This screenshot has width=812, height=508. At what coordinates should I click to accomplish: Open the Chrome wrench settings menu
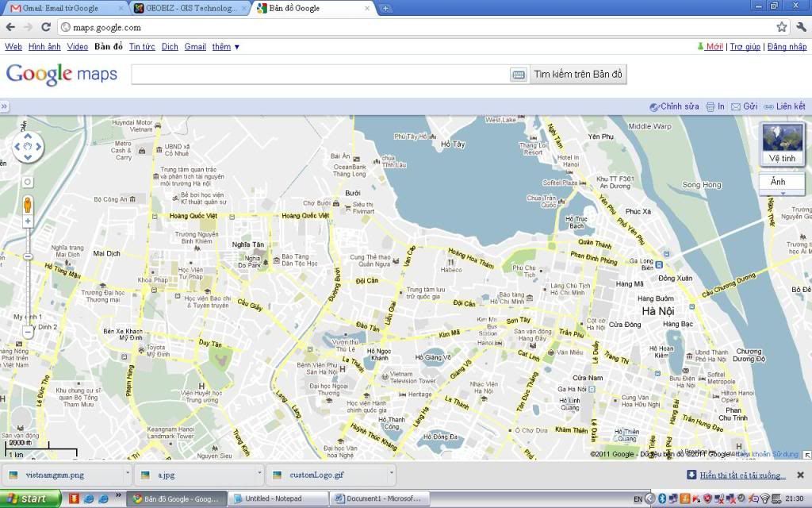799,27
